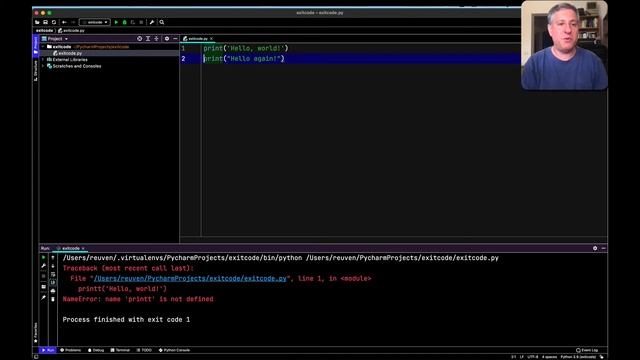The width and height of the screenshot is (640, 360).
Task: Open Project panel gear options
Action: click(x=167, y=39)
